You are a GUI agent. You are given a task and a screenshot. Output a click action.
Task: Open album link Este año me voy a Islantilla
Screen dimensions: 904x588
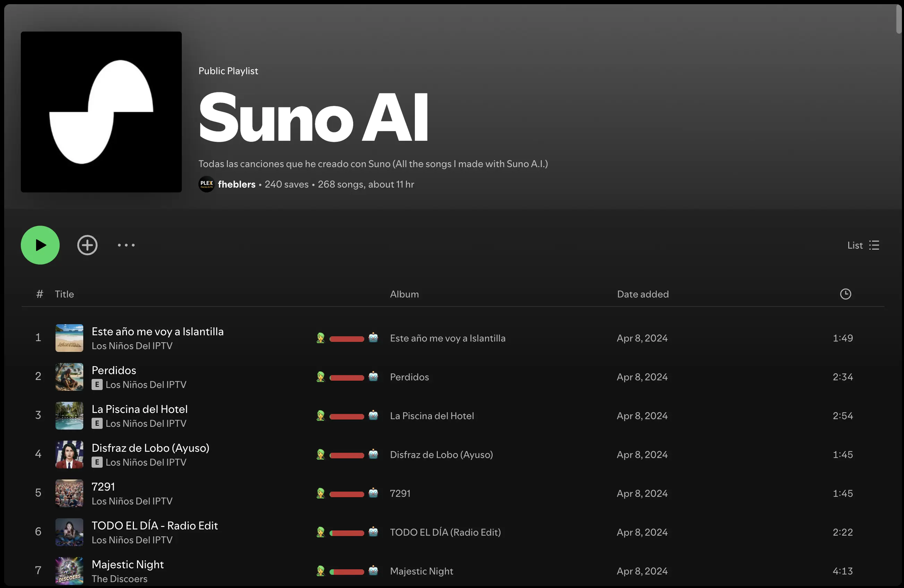pyautogui.click(x=447, y=338)
